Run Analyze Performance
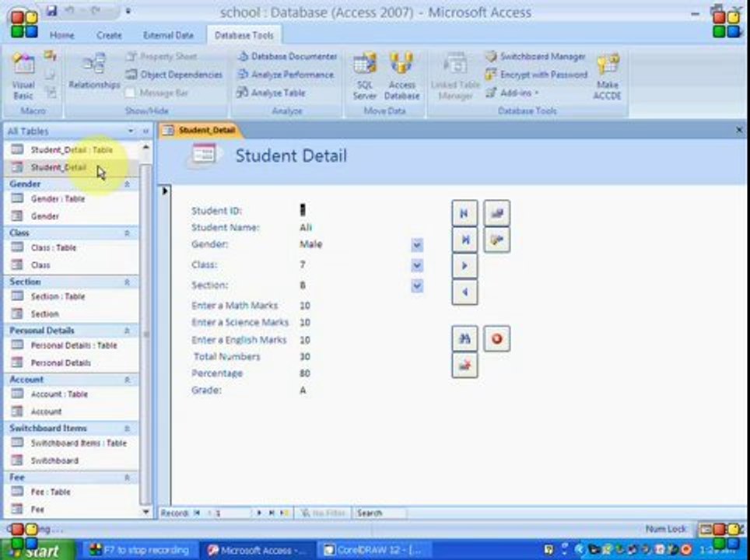The height and width of the screenshot is (560, 750). click(x=286, y=75)
